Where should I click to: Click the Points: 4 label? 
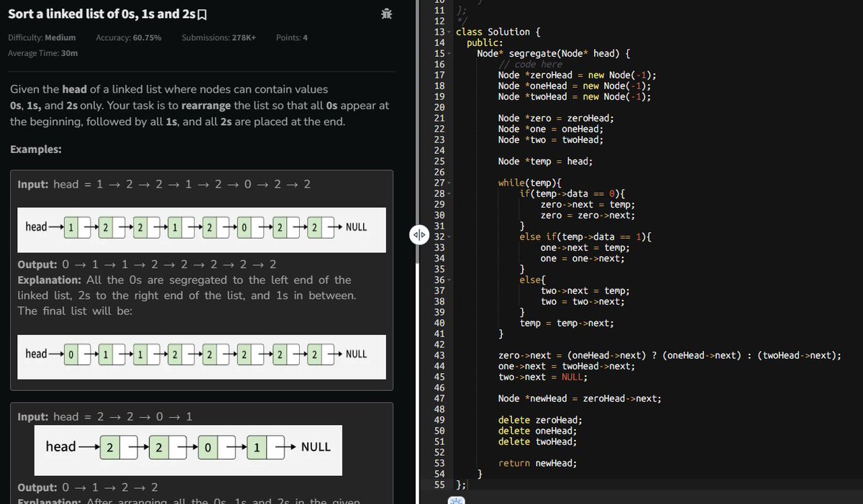click(x=291, y=37)
